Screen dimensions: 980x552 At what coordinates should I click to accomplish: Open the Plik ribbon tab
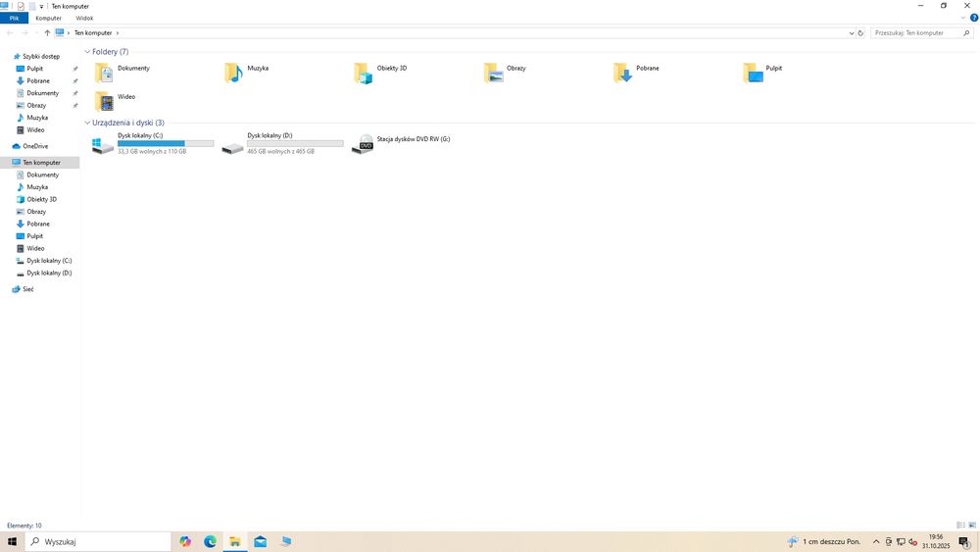14,18
